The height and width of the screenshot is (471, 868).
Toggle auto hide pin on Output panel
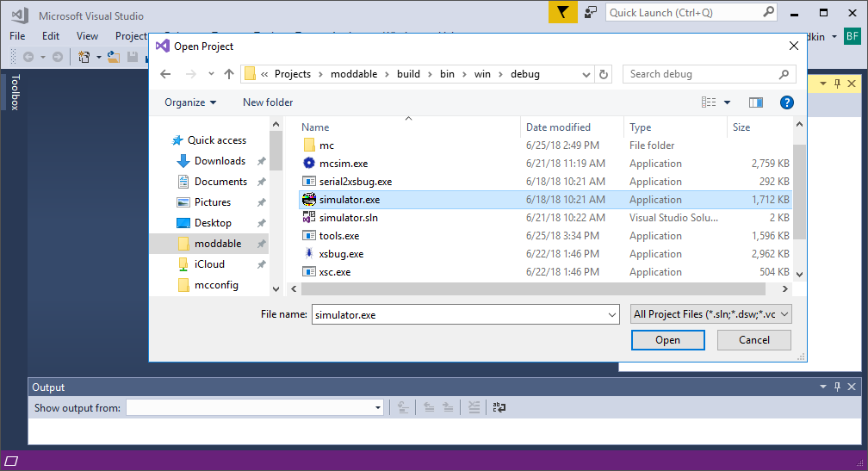[837, 387]
